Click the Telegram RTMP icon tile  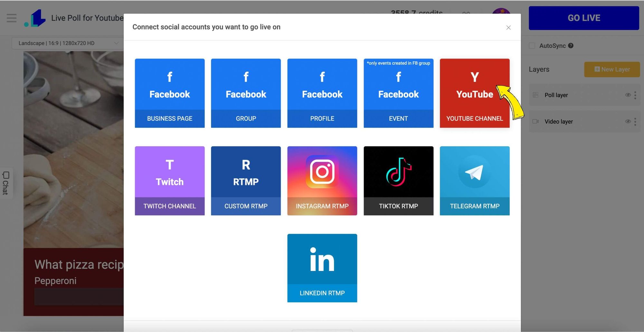475,181
